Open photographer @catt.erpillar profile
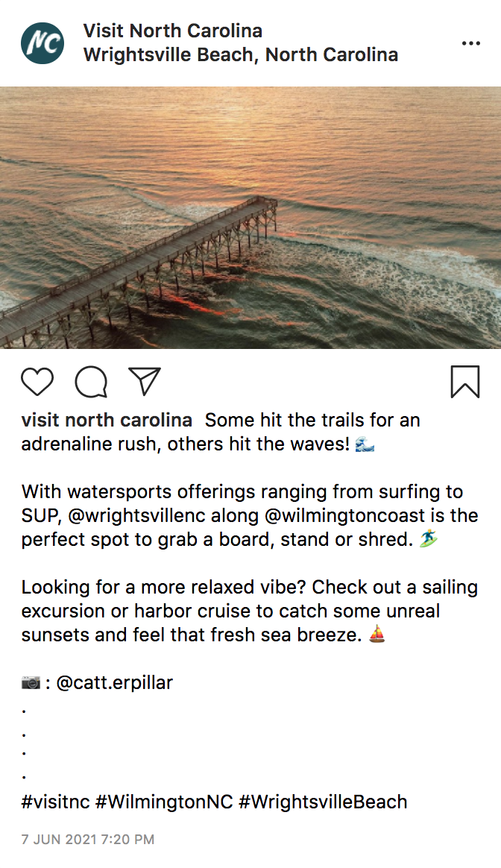This screenshot has width=501, height=868. click(114, 683)
